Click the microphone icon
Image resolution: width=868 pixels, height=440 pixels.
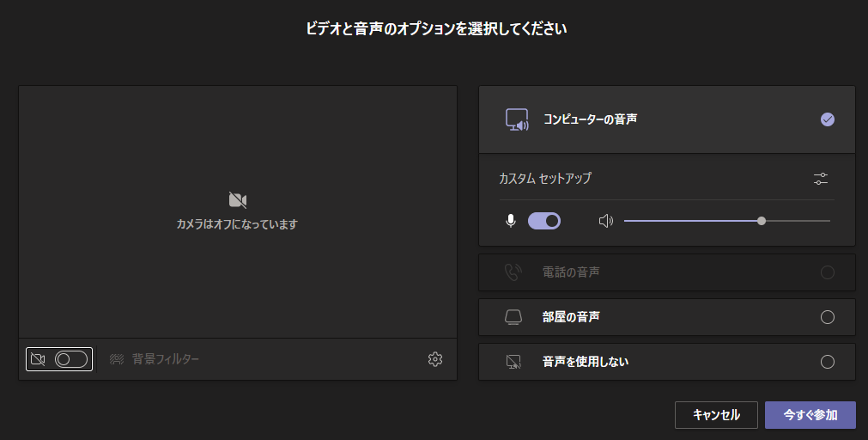pyautogui.click(x=511, y=221)
